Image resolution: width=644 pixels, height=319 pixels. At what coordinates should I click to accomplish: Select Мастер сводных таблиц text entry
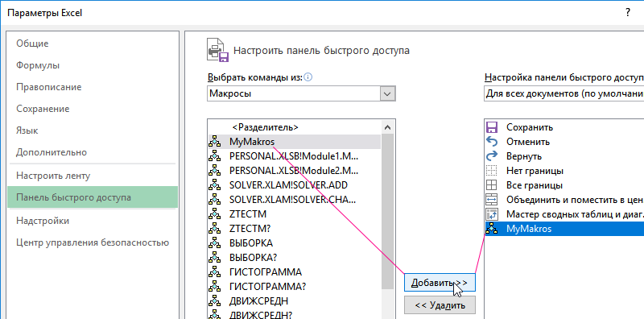(575, 213)
